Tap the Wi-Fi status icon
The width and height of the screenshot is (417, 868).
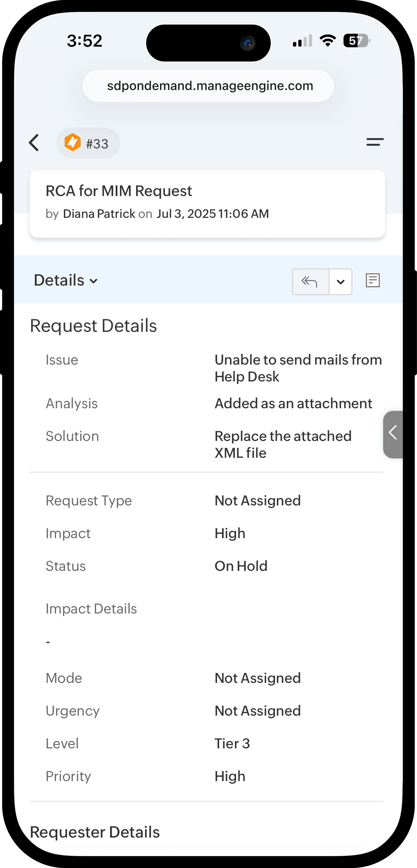[328, 41]
